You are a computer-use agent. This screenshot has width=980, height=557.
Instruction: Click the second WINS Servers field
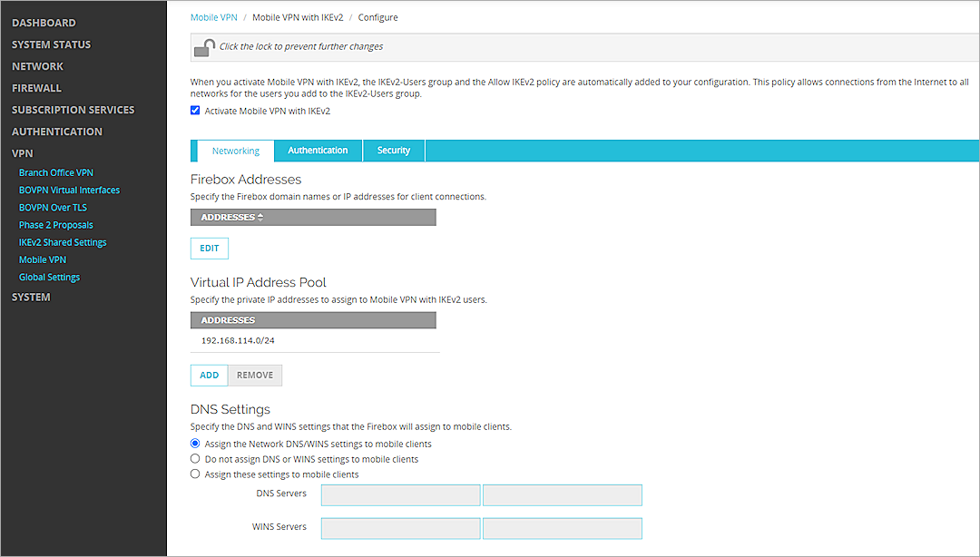[x=563, y=528]
